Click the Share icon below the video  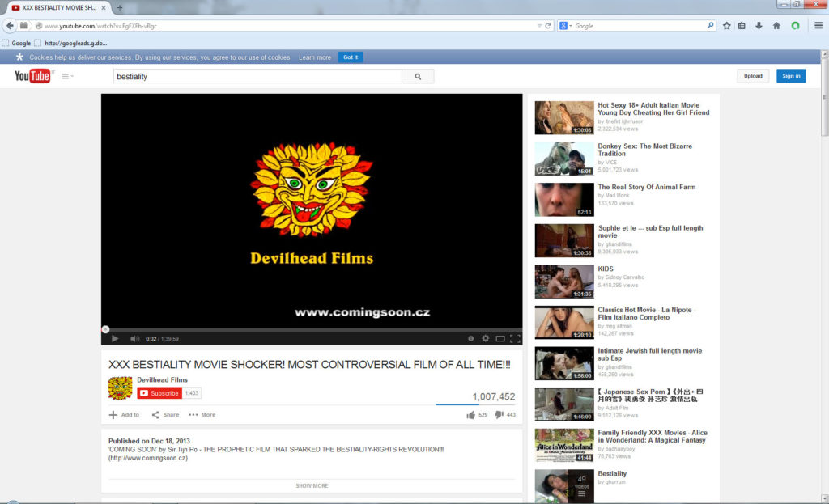tap(155, 415)
